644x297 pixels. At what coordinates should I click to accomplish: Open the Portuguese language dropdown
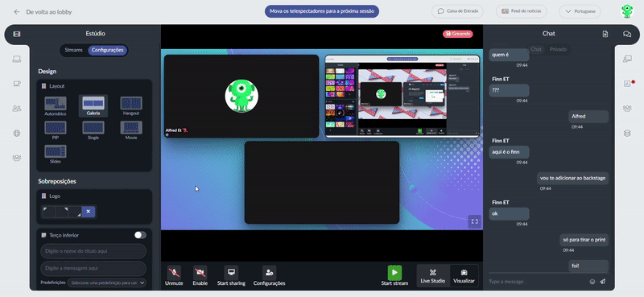coord(580,11)
